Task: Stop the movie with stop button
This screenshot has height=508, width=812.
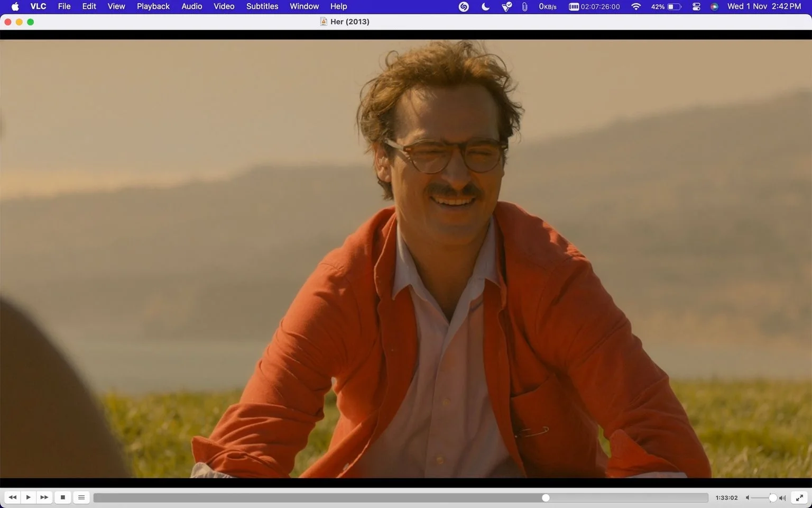Action: click(63, 497)
